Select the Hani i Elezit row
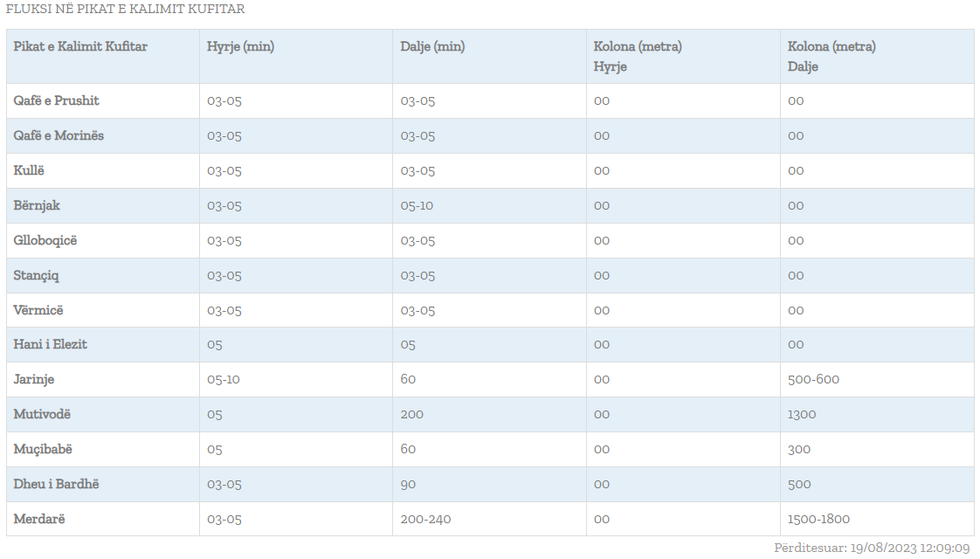 click(x=50, y=344)
